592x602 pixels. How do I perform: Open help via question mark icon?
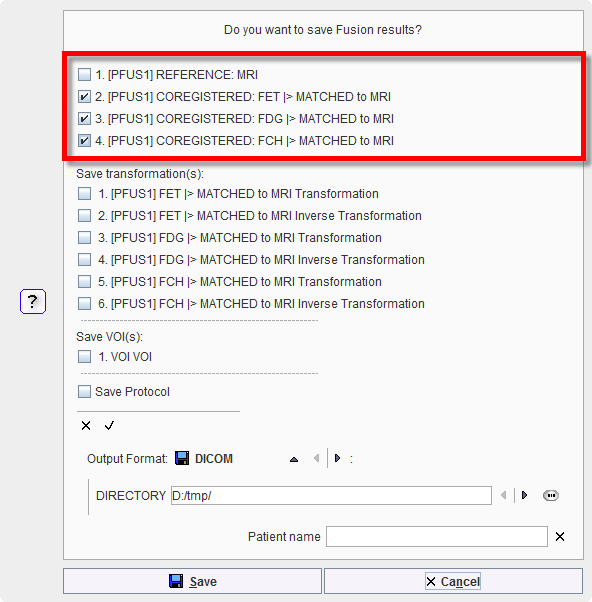pyautogui.click(x=33, y=301)
